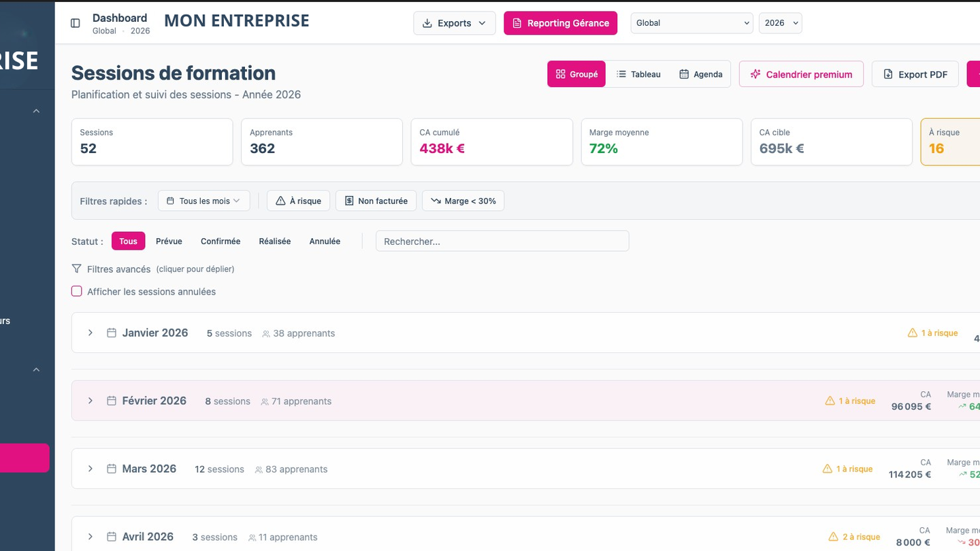The image size is (980, 551).
Task: Expand Avril 2026 group chevron
Action: [90, 537]
